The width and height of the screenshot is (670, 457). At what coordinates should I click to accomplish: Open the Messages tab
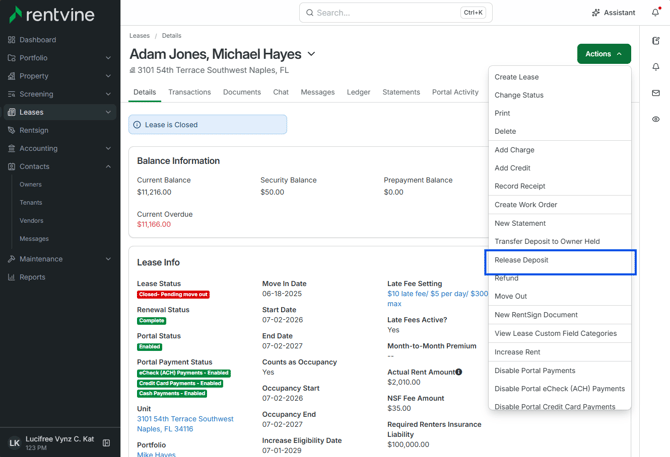pyautogui.click(x=317, y=92)
